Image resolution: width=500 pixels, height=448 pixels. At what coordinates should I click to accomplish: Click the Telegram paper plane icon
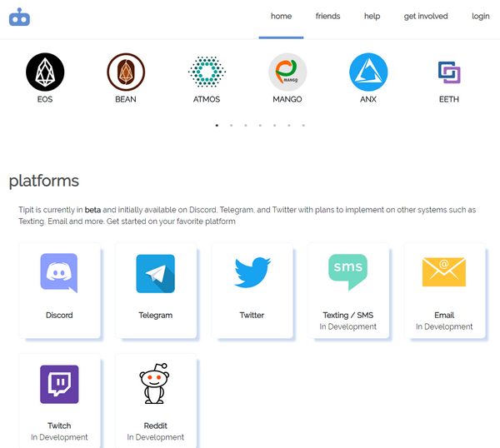point(155,274)
